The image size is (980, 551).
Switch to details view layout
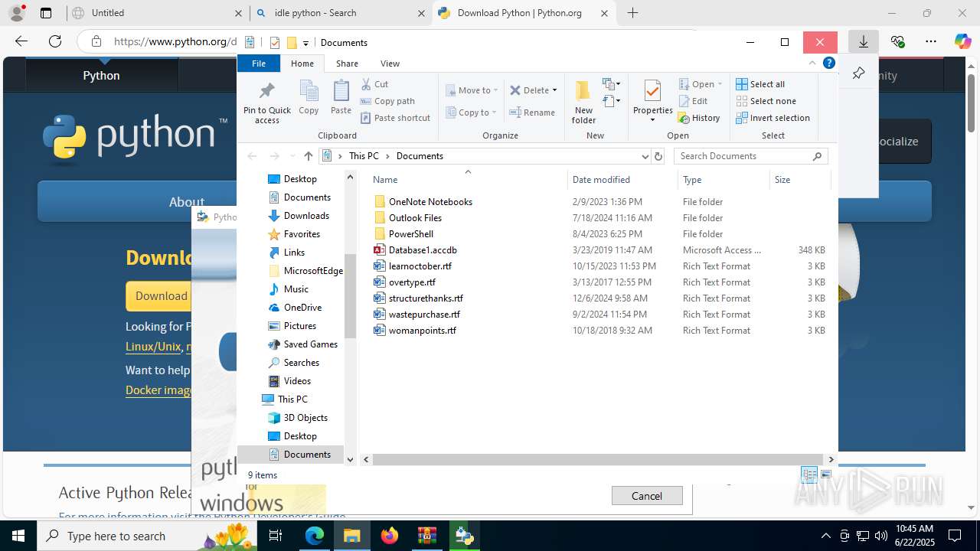809,475
